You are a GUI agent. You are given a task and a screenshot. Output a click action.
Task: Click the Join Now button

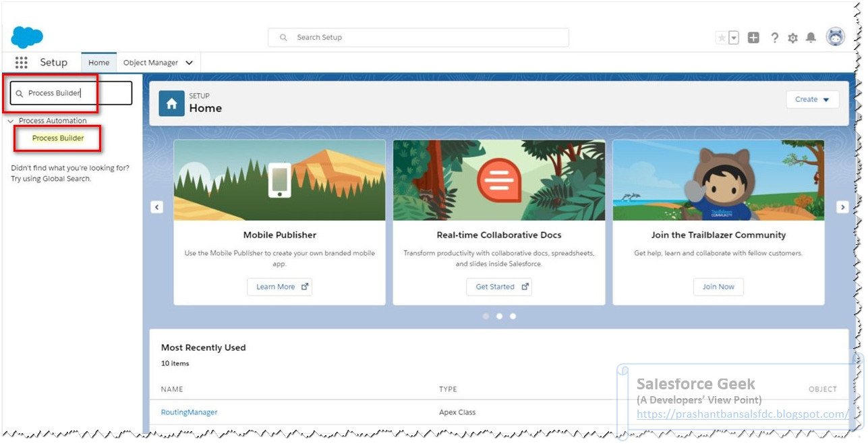point(718,287)
